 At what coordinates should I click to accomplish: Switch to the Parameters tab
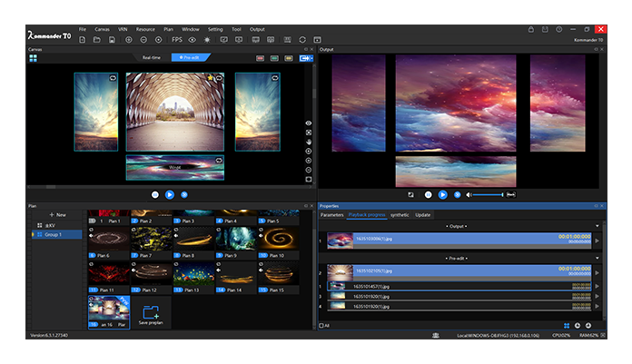[331, 215]
